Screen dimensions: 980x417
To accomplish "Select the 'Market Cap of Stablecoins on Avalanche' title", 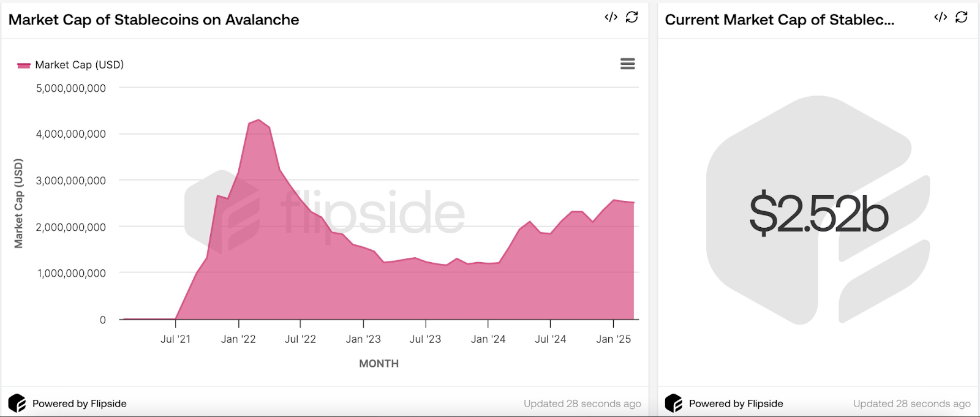I will pos(153,20).
